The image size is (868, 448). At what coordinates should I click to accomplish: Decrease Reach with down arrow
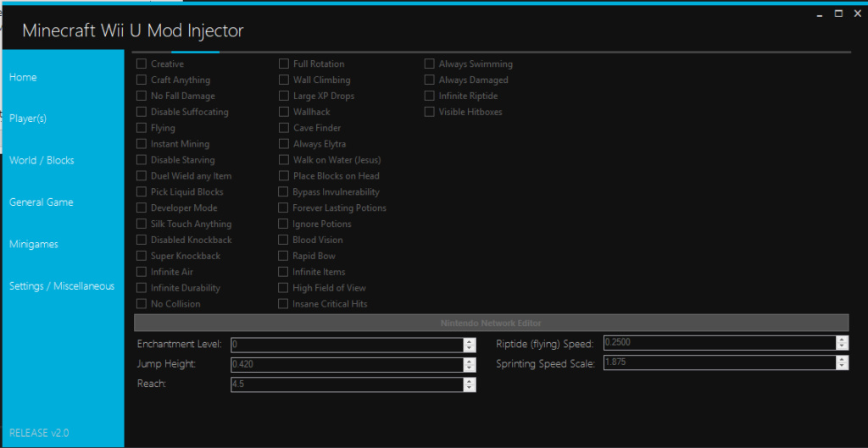coord(470,389)
